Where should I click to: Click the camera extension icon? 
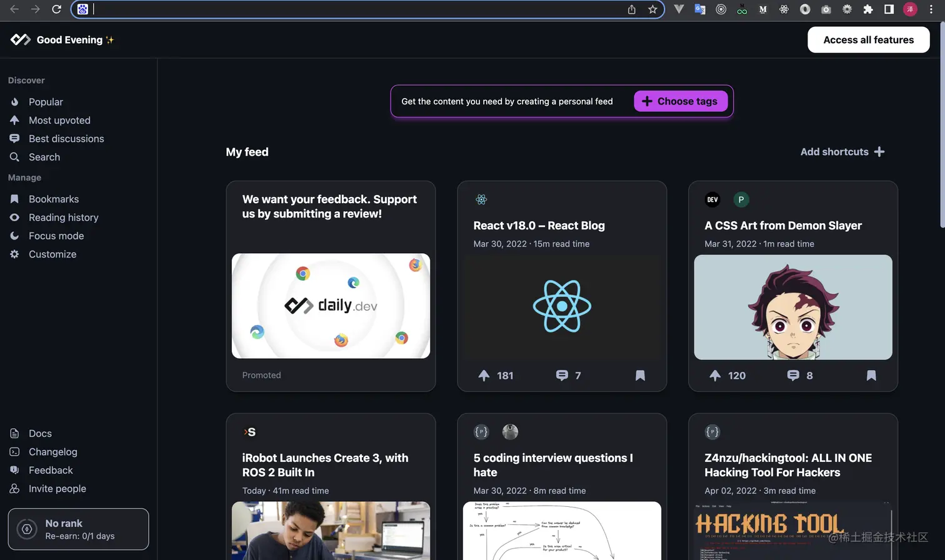[826, 9]
